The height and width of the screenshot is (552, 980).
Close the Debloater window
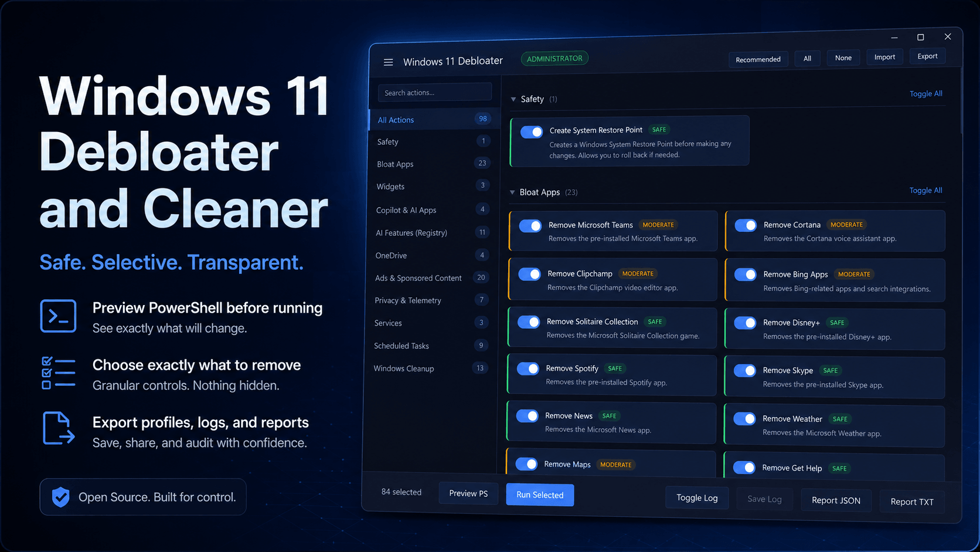(x=948, y=36)
